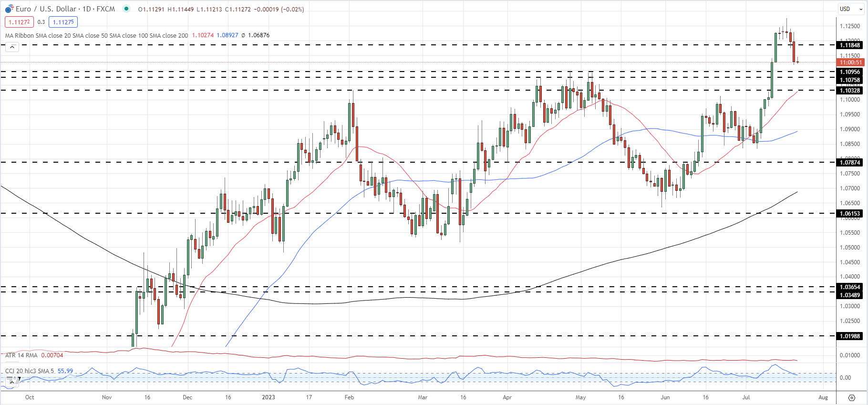Click the Oct label on time axis
This screenshot has height=405, width=868.
[30, 397]
